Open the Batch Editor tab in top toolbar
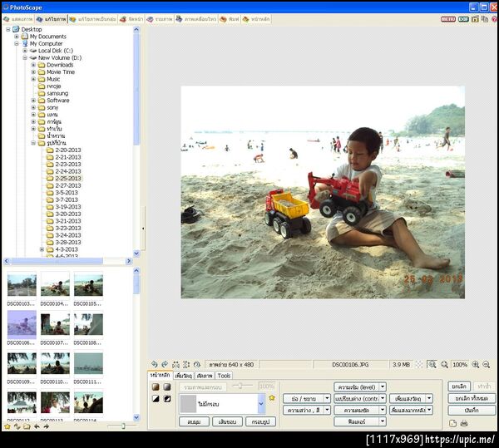This screenshot has height=448, width=499. pyautogui.click(x=93, y=19)
